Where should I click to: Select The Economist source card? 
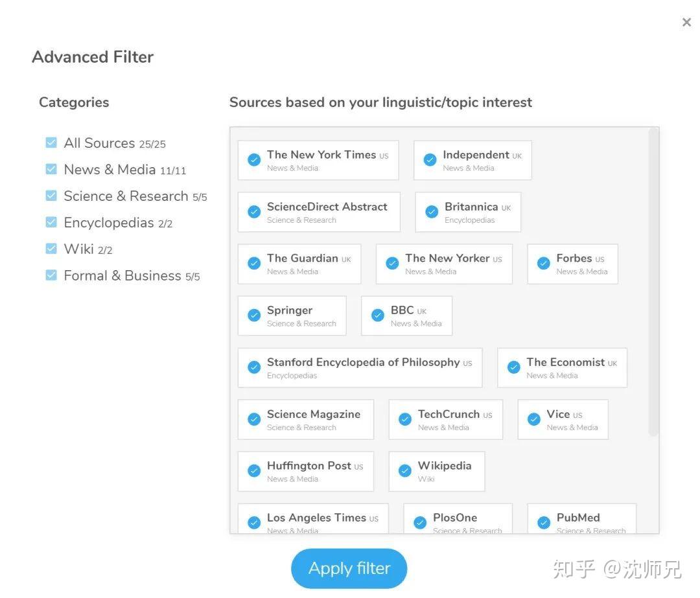click(x=562, y=367)
